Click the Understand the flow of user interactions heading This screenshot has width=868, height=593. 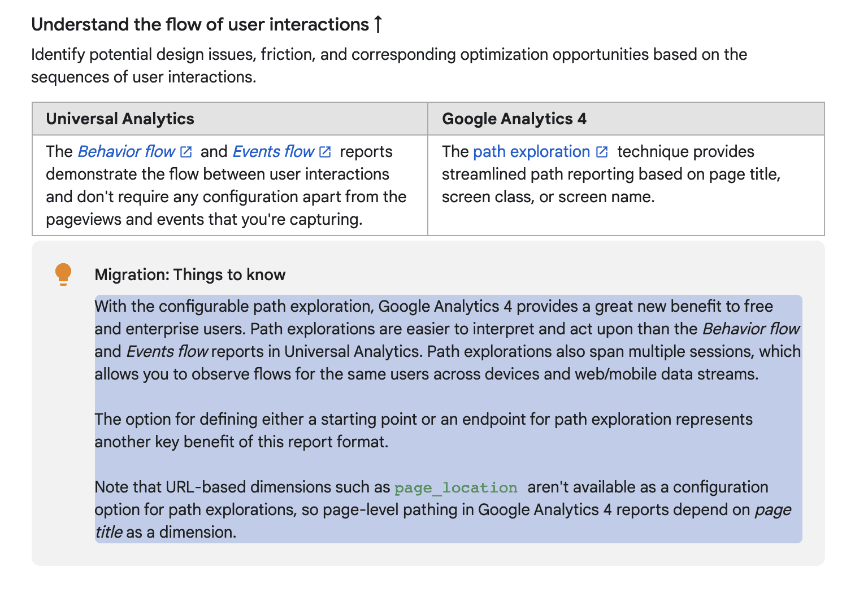200,24
